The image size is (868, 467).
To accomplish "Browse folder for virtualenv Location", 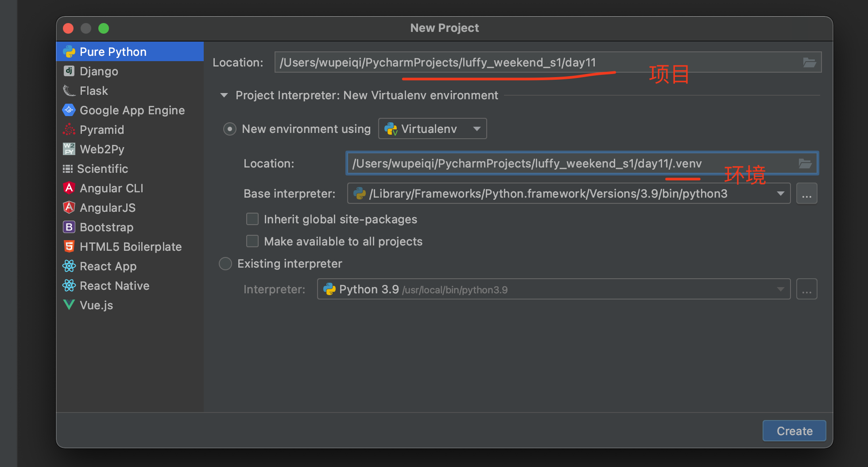I will click(x=805, y=163).
